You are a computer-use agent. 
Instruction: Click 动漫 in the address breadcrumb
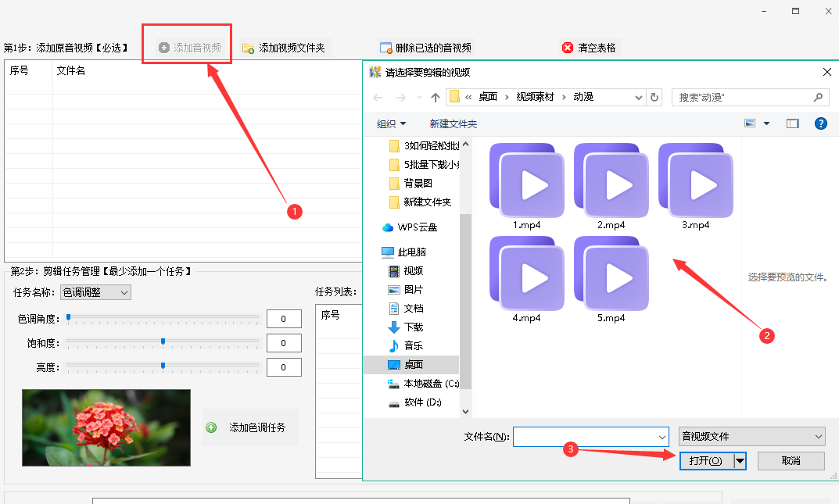click(x=583, y=97)
